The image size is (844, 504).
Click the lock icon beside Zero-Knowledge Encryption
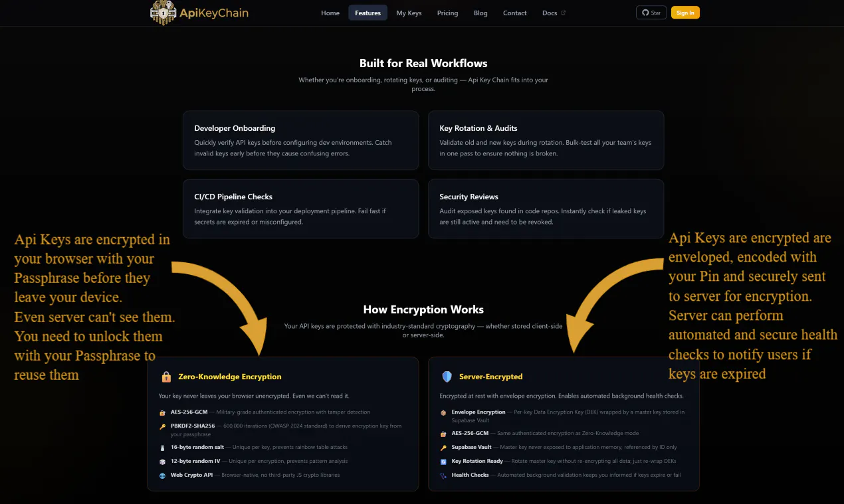coord(166,377)
